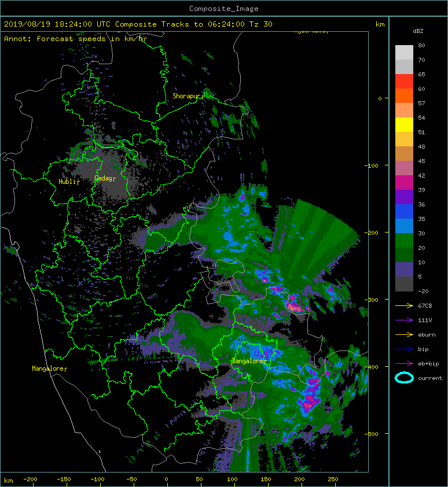Click the 'Annot: forecast speeds in km/hr' line
This screenshot has width=448, height=487.
[76, 39]
